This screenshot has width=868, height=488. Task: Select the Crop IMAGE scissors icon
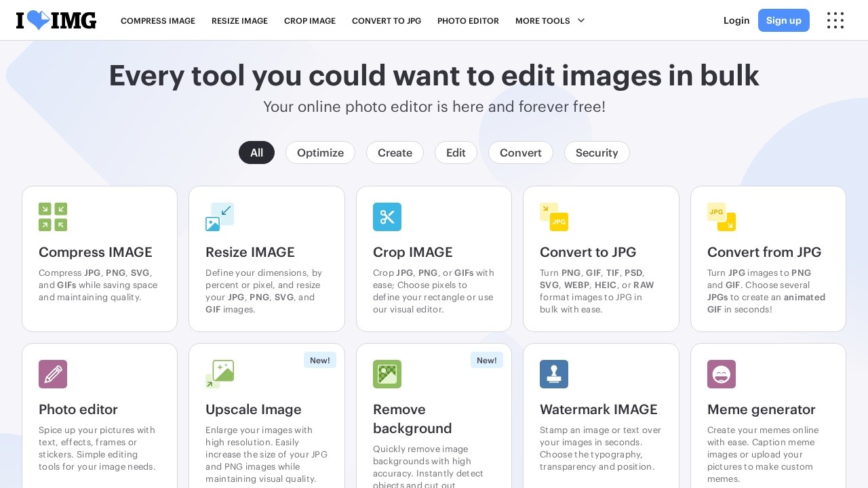click(x=387, y=217)
